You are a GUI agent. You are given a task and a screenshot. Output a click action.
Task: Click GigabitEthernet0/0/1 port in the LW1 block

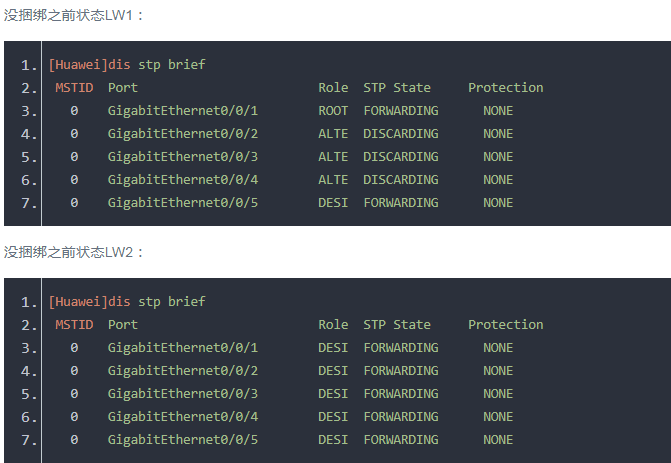pos(183,111)
